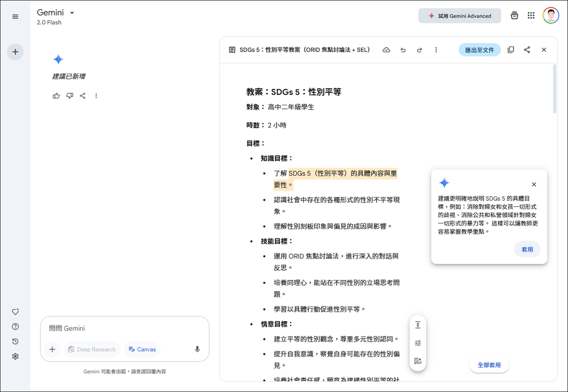Open the settings gear in sidebar
568x392 pixels.
click(x=15, y=356)
